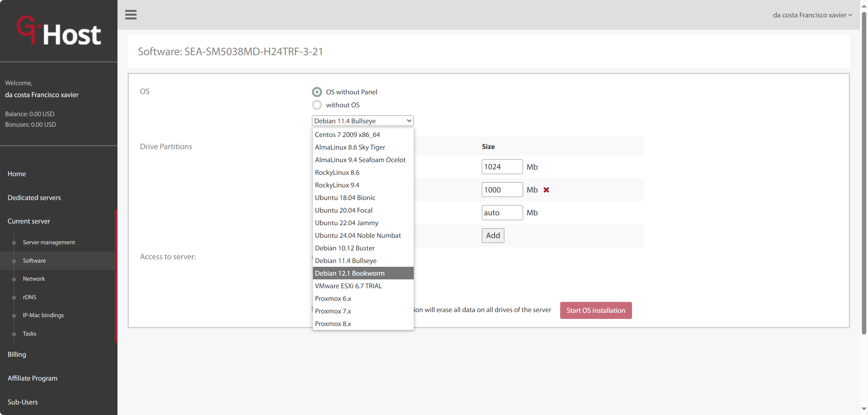The image size is (868, 415).
Task: Open Home in the sidebar
Action: (17, 174)
